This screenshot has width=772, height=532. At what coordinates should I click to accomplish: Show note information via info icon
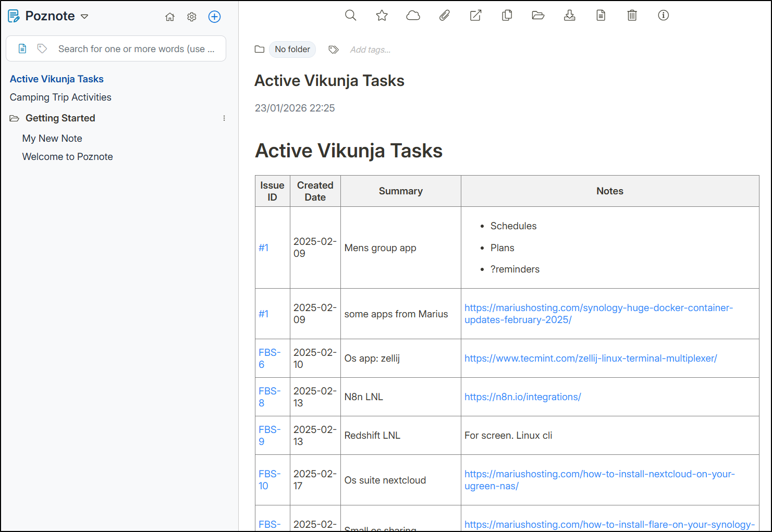[x=664, y=16]
